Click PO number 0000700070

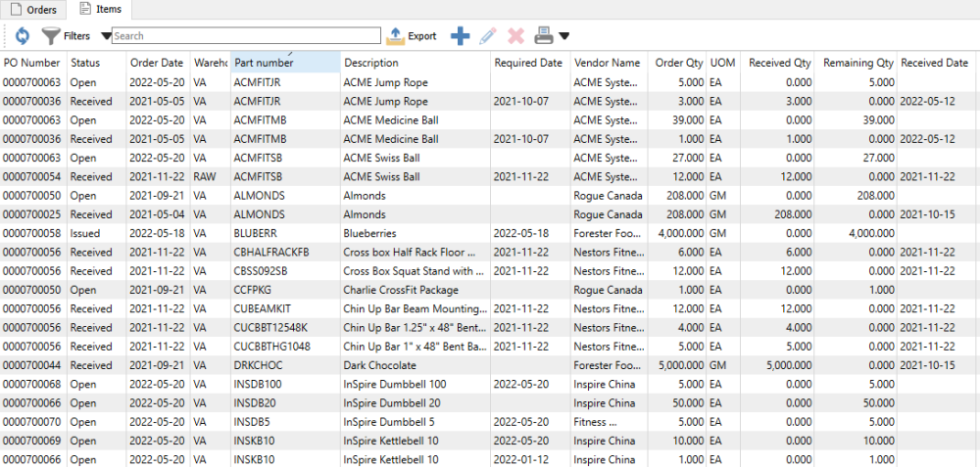[x=32, y=421]
